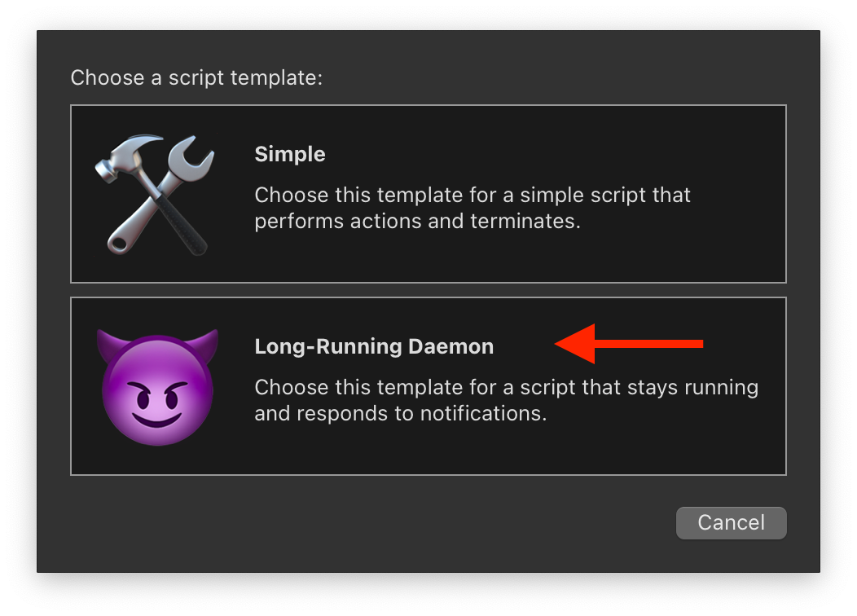Click the wrench head in Simple icon
Image resolution: width=857 pixels, height=616 pixels.
[193, 154]
